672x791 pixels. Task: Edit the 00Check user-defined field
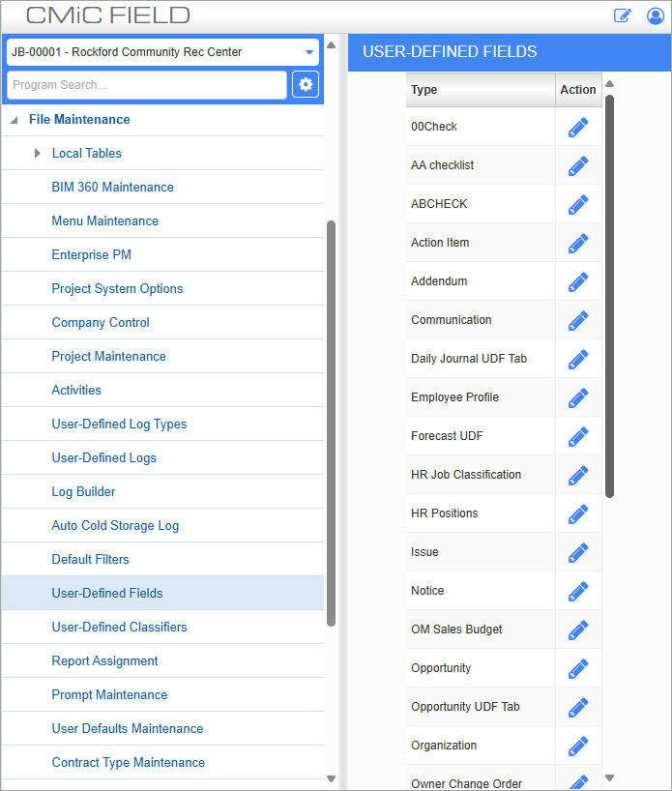coord(578,127)
